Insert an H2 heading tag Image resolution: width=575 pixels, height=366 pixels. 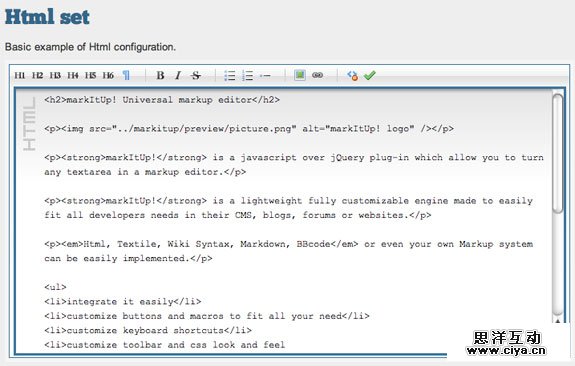pos(37,76)
